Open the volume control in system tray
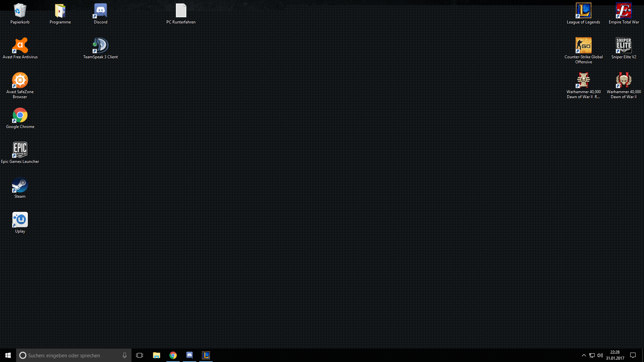Image resolution: width=644 pixels, height=362 pixels. (600, 355)
